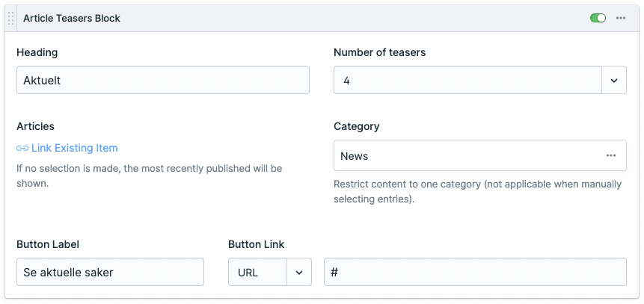Screen dimensions: 644x304
Task: Open the Number of teasers select showing 4
Action: [467, 80]
